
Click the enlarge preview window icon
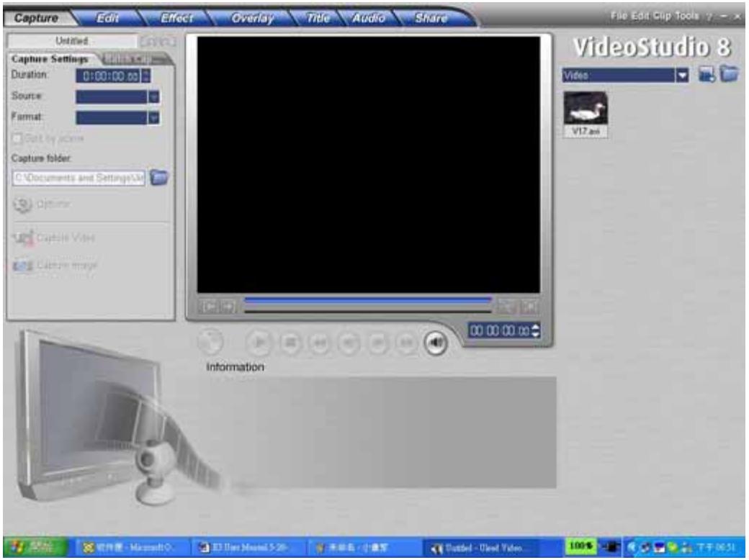coord(529,307)
